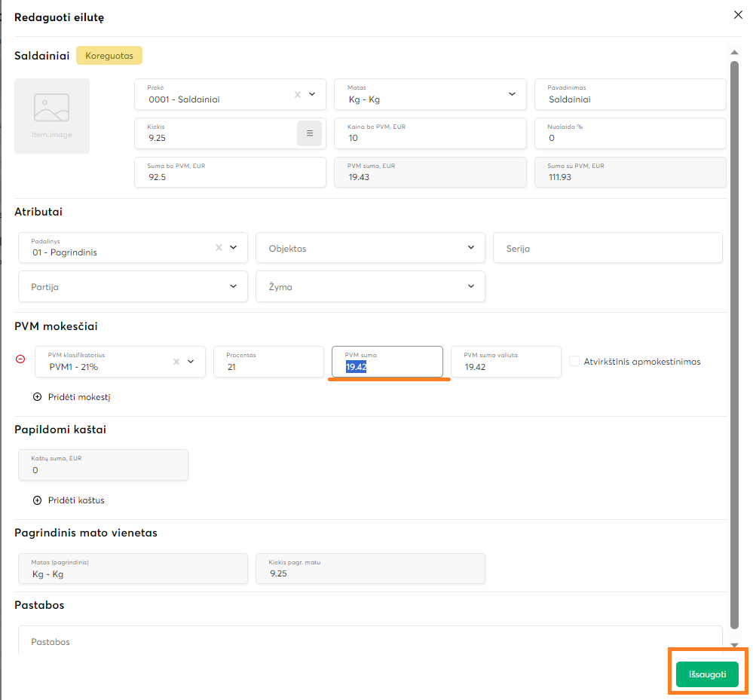Viewport: 753px width, 700px height.
Task: Click plus icon beside Pridėti kaštus
Action: [37, 500]
